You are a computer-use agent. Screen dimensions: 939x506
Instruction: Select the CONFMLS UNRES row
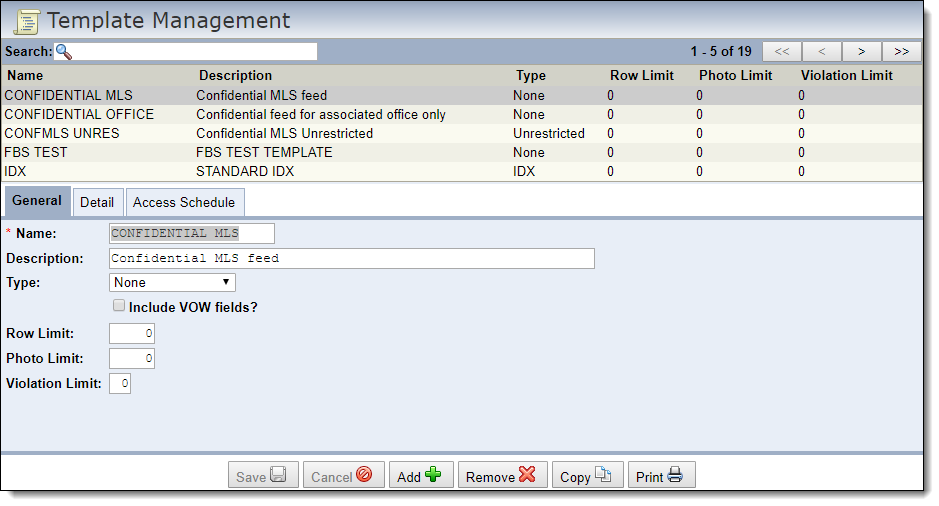(x=462, y=134)
